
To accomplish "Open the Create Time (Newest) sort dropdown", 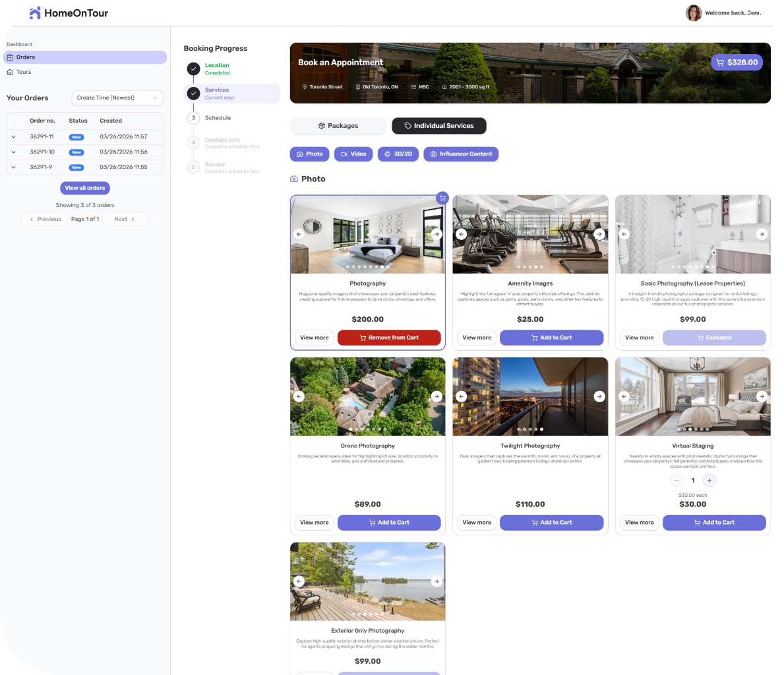I will (117, 98).
